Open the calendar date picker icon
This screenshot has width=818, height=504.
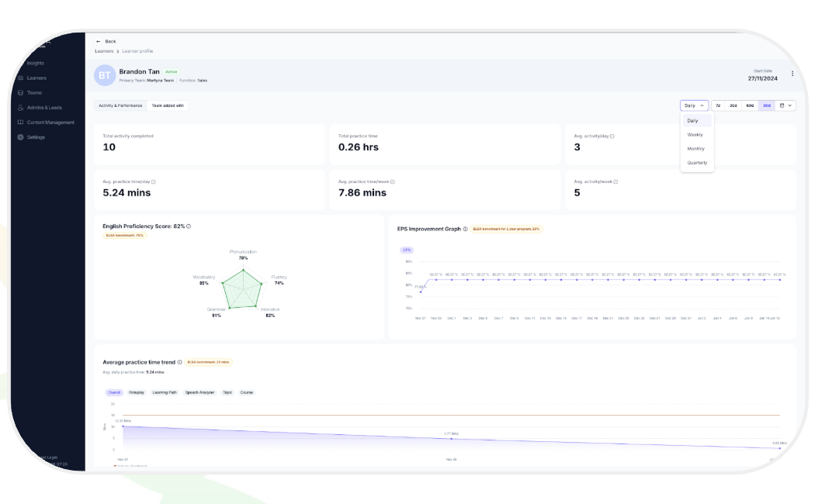tap(782, 105)
